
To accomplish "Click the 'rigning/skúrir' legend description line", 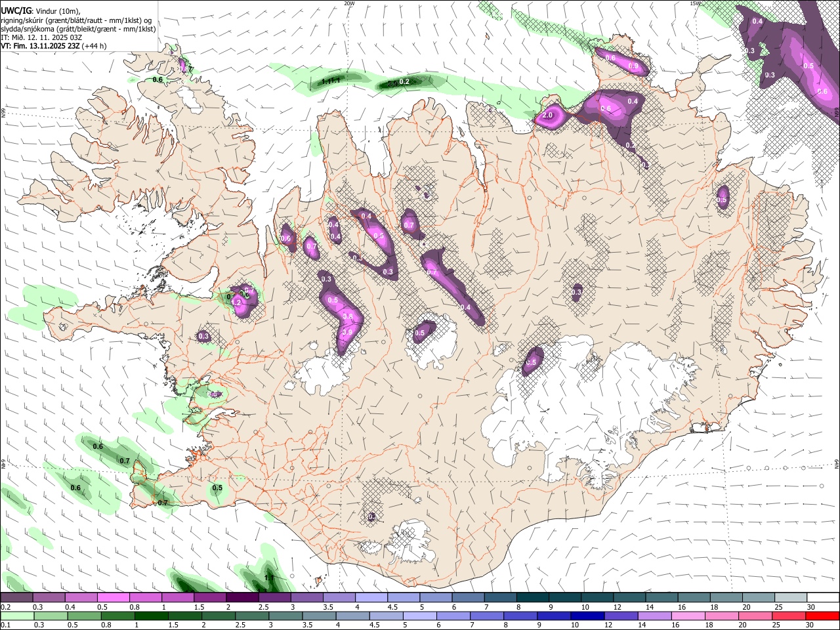I will click(76, 20).
